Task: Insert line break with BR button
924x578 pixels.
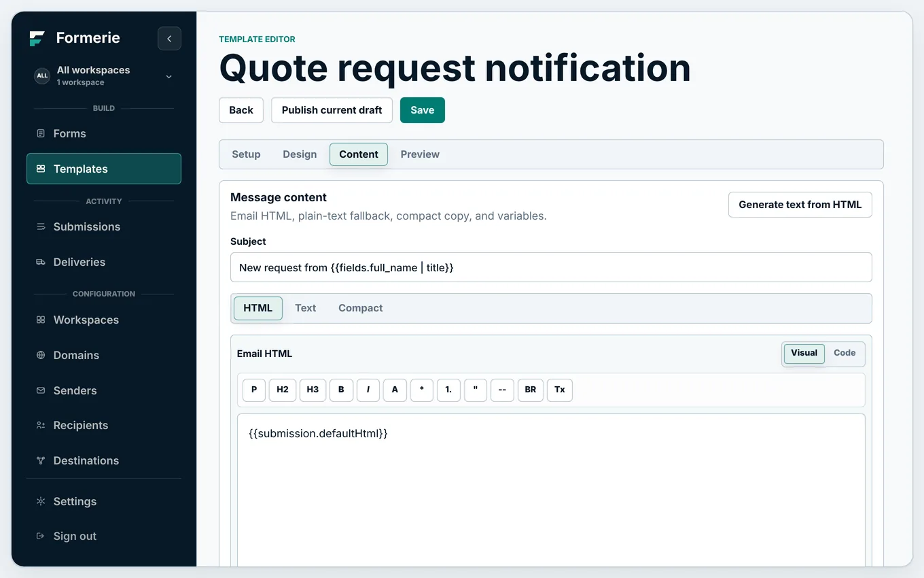Action: click(x=531, y=390)
